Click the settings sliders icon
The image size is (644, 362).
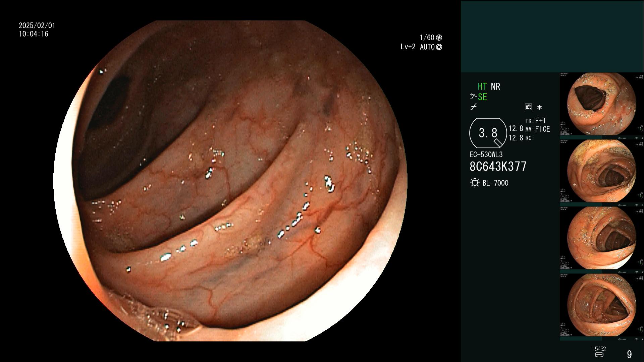pyautogui.click(x=528, y=107)
